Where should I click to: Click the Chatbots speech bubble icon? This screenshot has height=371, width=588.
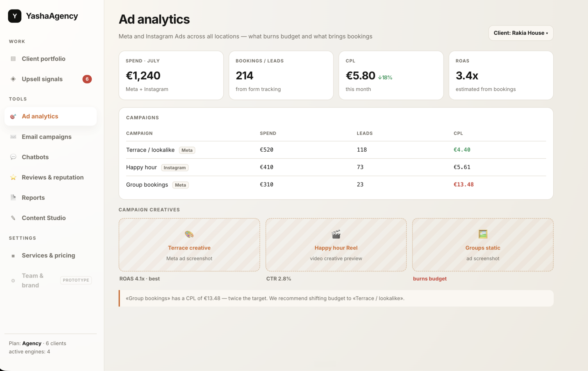(13, 157)
